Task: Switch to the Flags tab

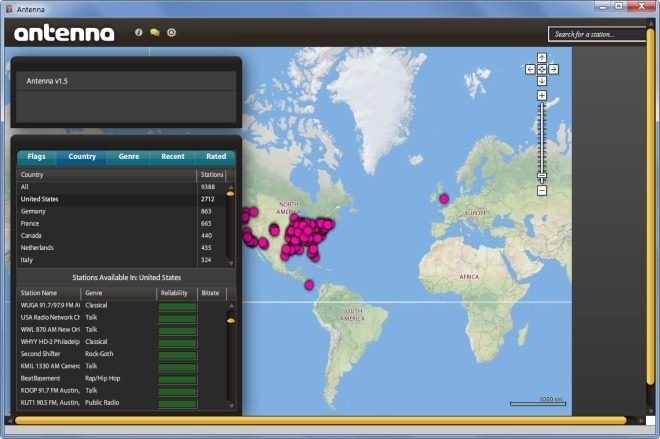Action: [x=37, y=157]
